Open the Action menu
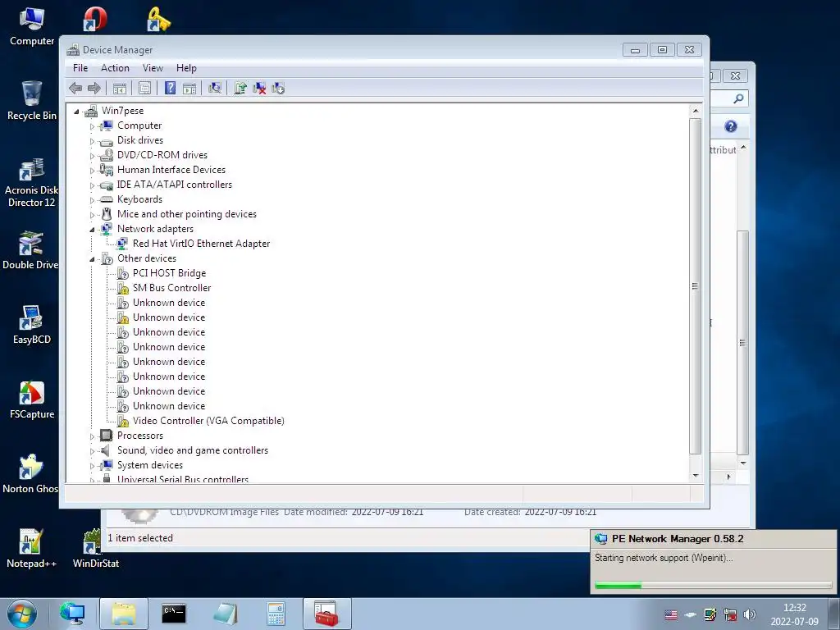The height and width of the screenshot is (630, 840). [115, 68]
